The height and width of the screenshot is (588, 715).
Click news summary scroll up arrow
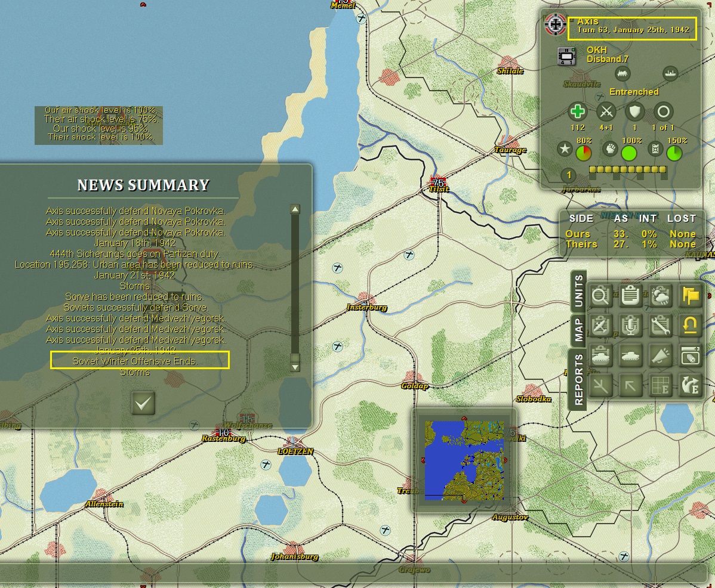(x=295, y=209)
